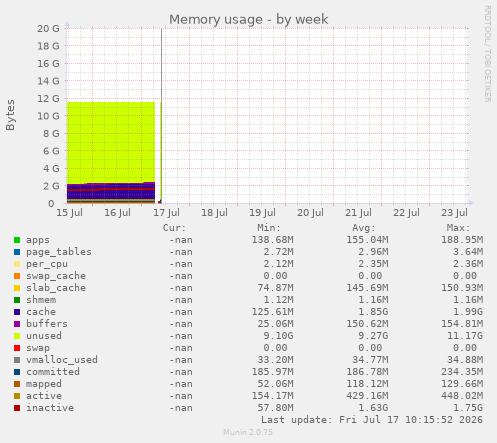Image resolution: width=497 pixels, height=443 pixels.
Task: Click the 'Munin 2.0.75' footer text
Action: tap(248, 432)
